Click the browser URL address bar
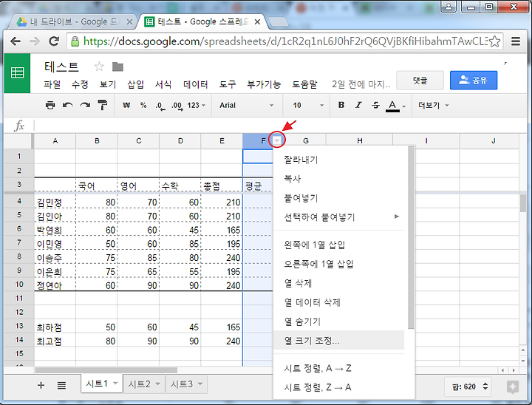 (x=285, y=41)
